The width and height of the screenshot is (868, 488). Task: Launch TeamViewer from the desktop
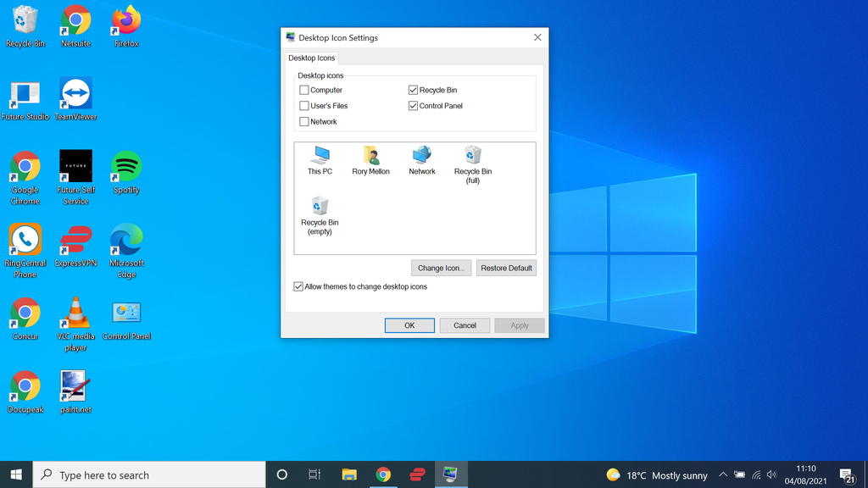click(75, 91)
